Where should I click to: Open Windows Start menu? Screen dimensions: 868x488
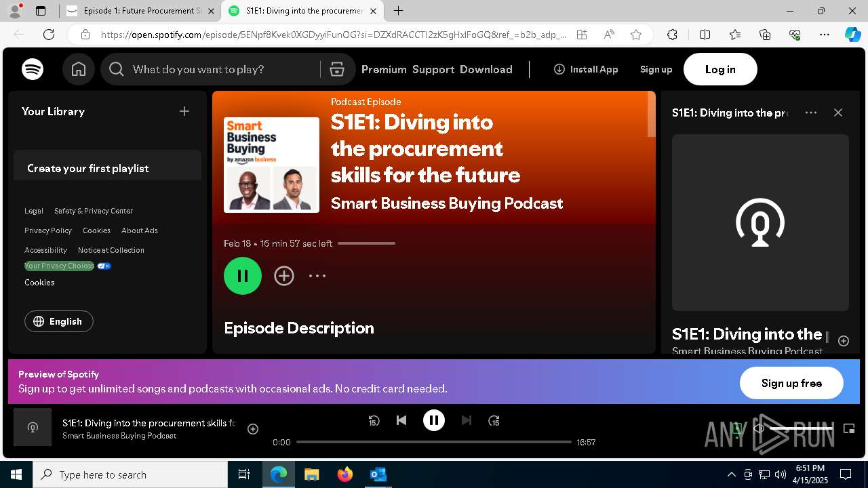16,474
